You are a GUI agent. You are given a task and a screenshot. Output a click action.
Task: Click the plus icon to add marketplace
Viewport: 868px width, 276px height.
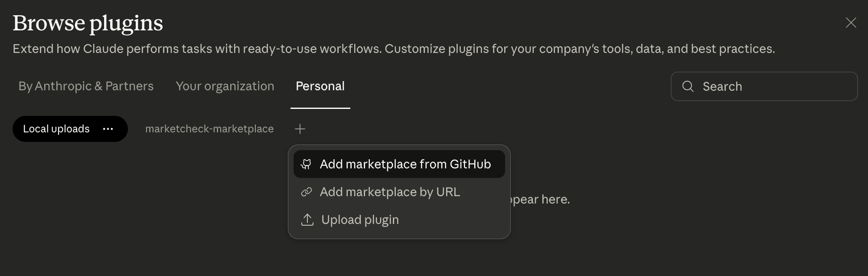(300, 129)
